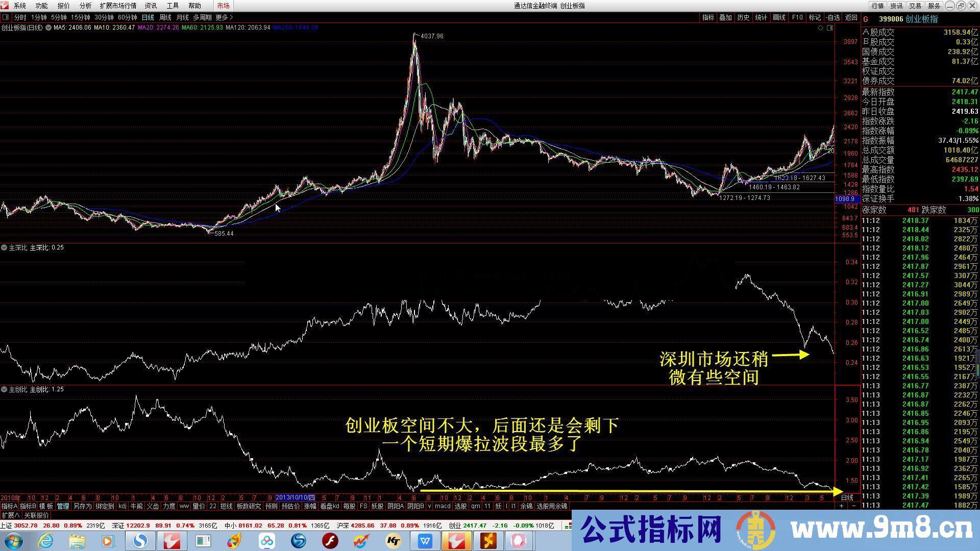Open the KT taskbar icon
The height and width of the screenshot is (551, 980).
tap(394, 541)
